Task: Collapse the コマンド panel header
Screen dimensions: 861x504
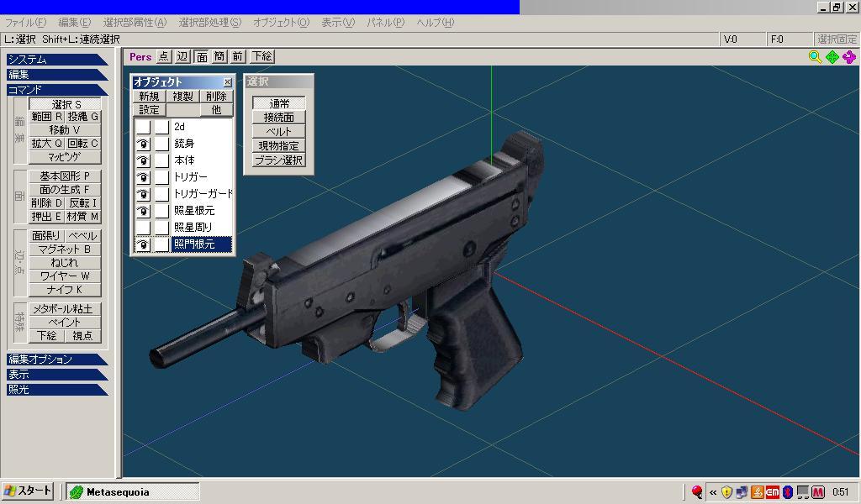Action: click(57, 89)
